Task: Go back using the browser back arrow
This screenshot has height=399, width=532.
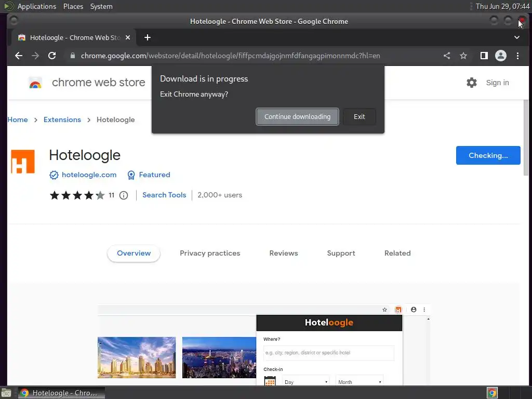Action: [x=19, y=56]
